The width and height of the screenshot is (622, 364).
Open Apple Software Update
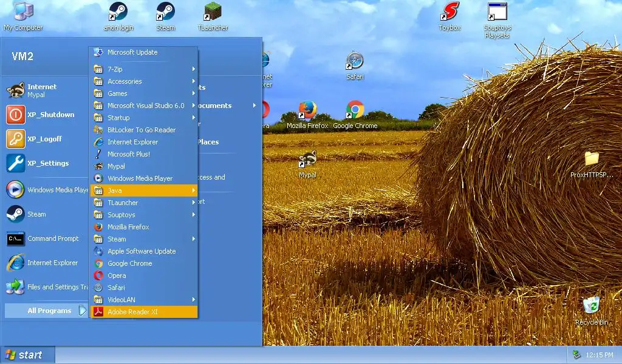pyautogui.click(x=143, y=251)
